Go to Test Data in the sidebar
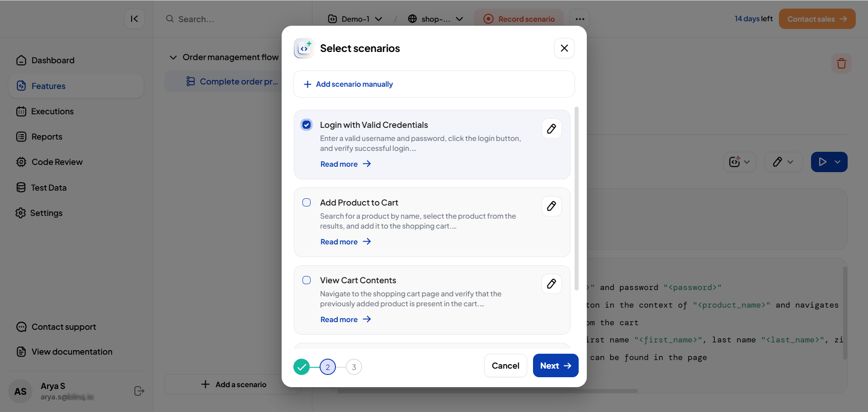This screenshot has width=868, height=412. pyautogui.click(x=48, y=187)
